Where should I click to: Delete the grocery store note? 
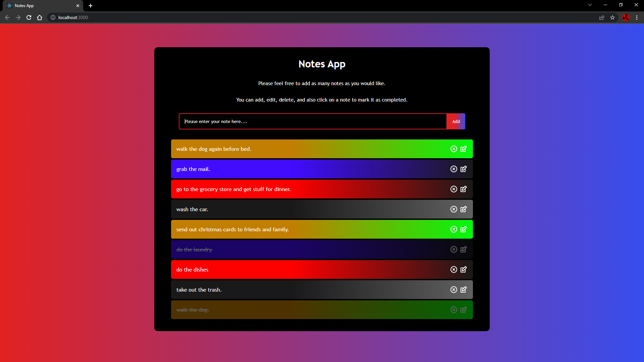(x=453, y=189)
